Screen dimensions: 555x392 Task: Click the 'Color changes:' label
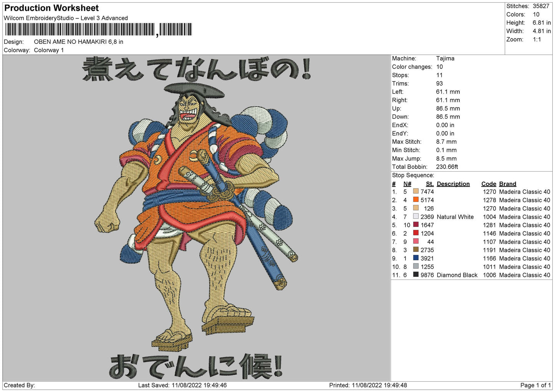coord(412,67)
